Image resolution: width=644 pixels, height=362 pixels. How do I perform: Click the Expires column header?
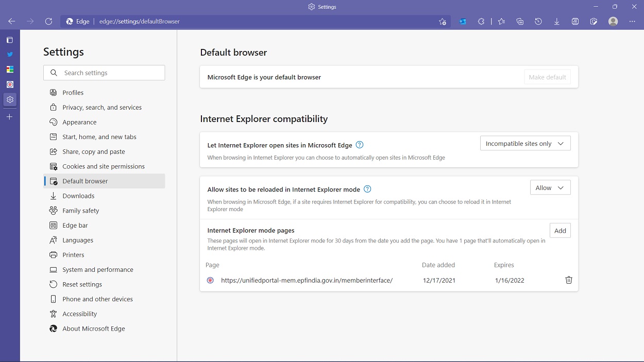point(504,265)
